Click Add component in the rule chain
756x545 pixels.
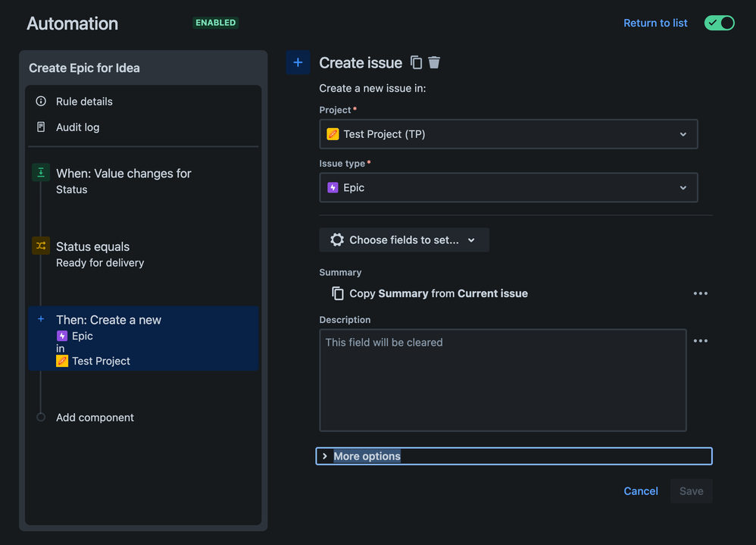point(95,417)
